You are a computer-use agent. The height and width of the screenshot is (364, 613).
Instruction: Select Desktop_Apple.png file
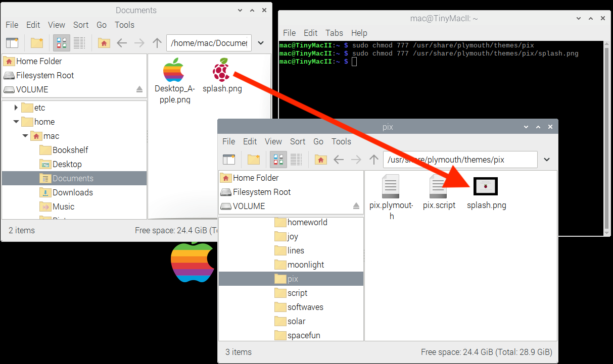[174, 81]
